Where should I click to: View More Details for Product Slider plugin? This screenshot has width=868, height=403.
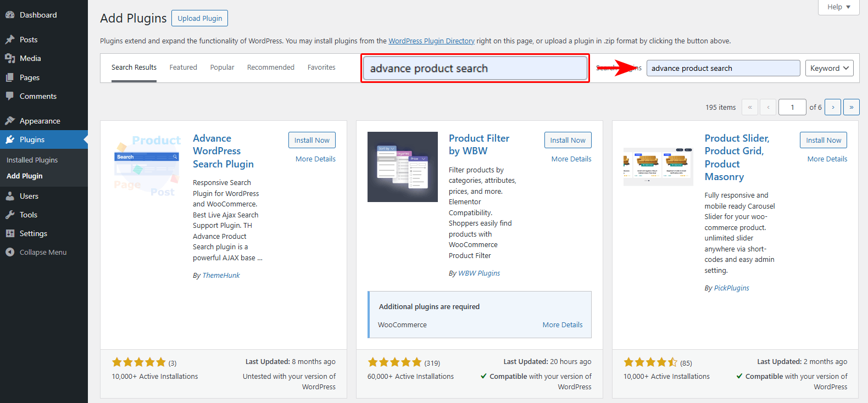(x=827, y=159)
